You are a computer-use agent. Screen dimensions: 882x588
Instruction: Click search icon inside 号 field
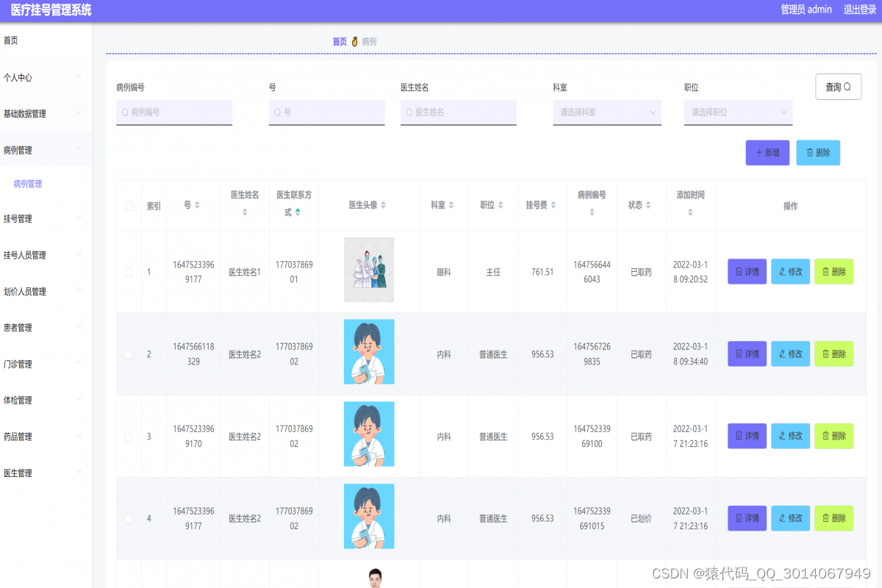(278, 112)
